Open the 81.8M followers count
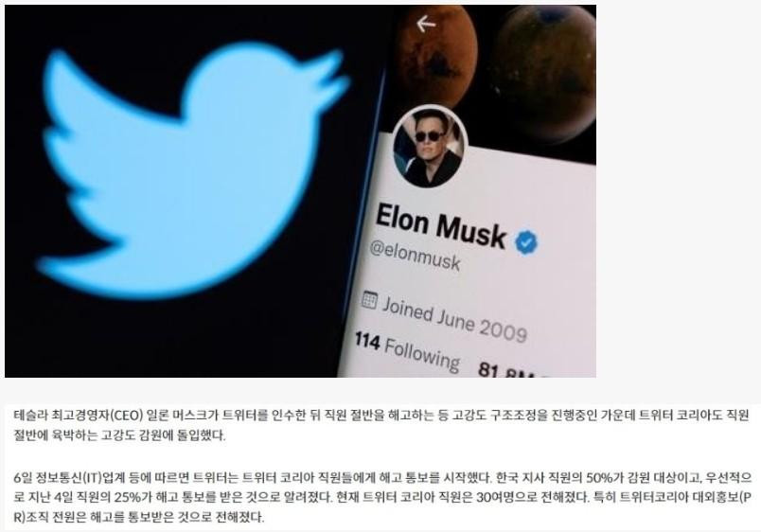This screenshot has height=532, width=761. tap(507, 370)
